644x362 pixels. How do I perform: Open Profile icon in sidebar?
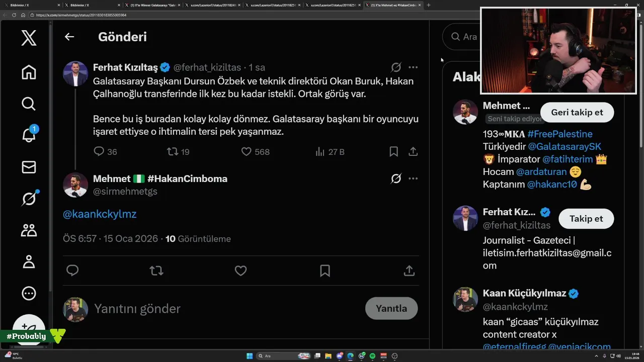tap(29, 261)
